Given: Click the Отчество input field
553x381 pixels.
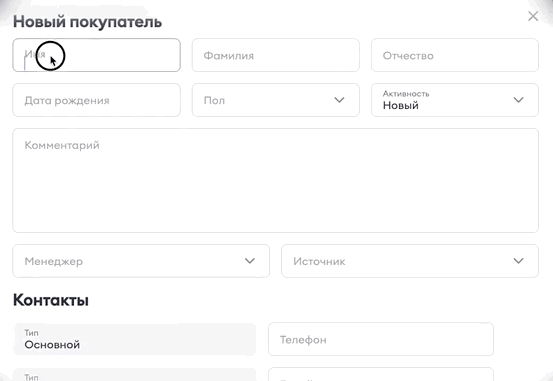Looking at the screenshot, I should [x=455, y=55].
